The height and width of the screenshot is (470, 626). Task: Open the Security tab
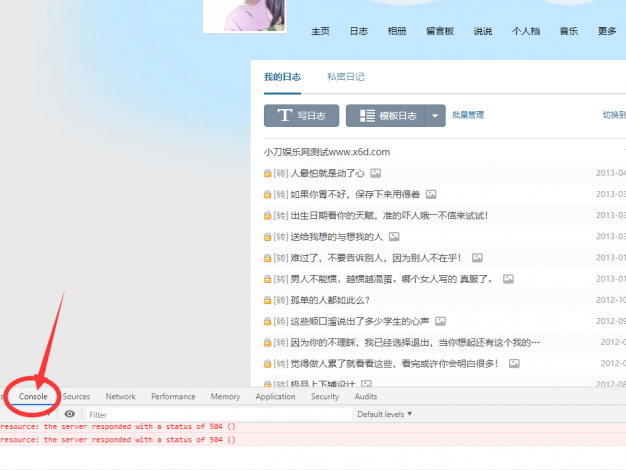point(325,397)
